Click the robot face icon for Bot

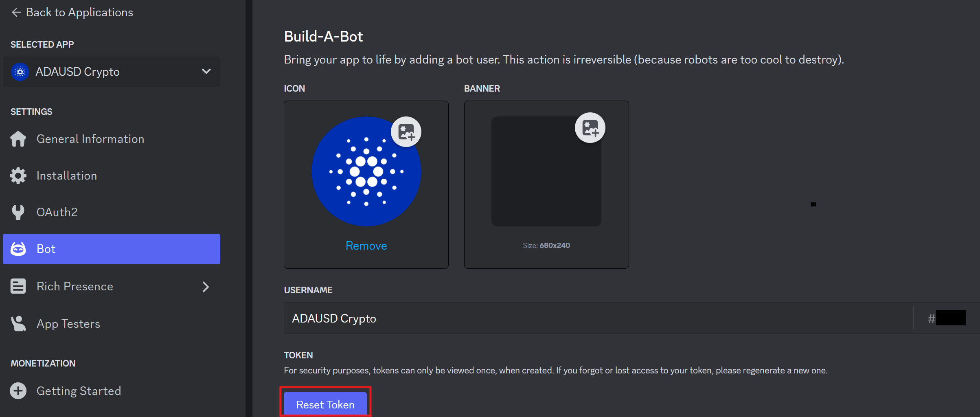pos(18,249)
